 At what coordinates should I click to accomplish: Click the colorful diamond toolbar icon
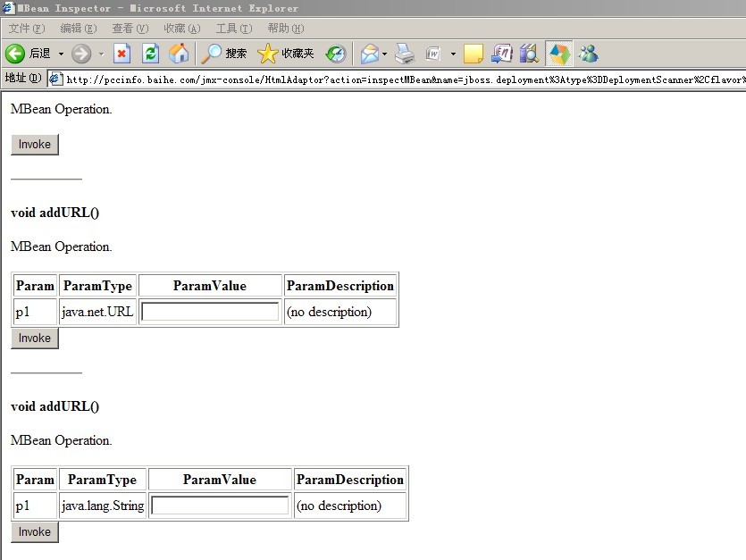tap(559, 54)
